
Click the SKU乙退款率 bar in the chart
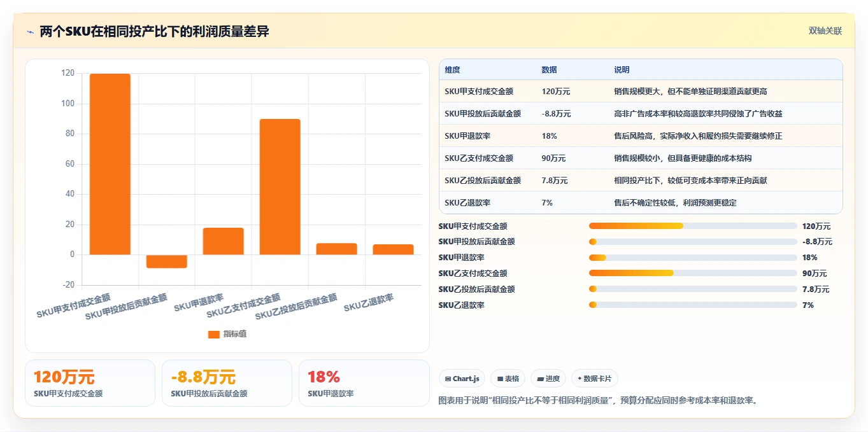[x=393, y=249]
